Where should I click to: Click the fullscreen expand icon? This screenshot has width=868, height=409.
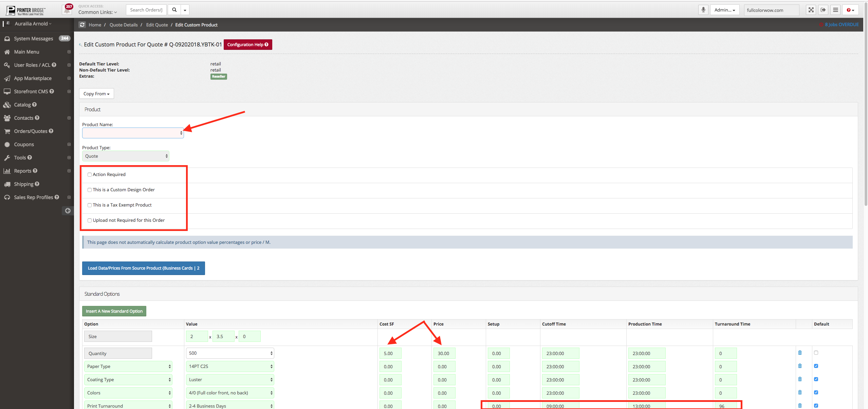tap(811, 10)
